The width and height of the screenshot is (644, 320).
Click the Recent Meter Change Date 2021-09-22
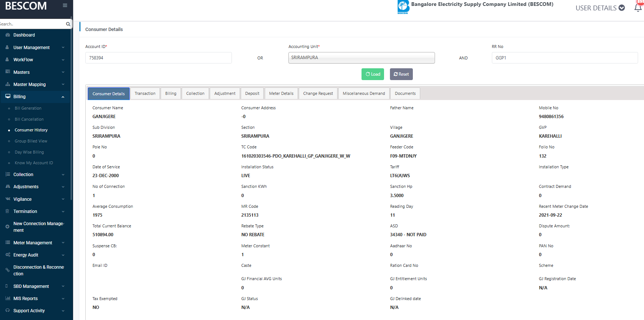pyautogui.click(x=550, y=215)
